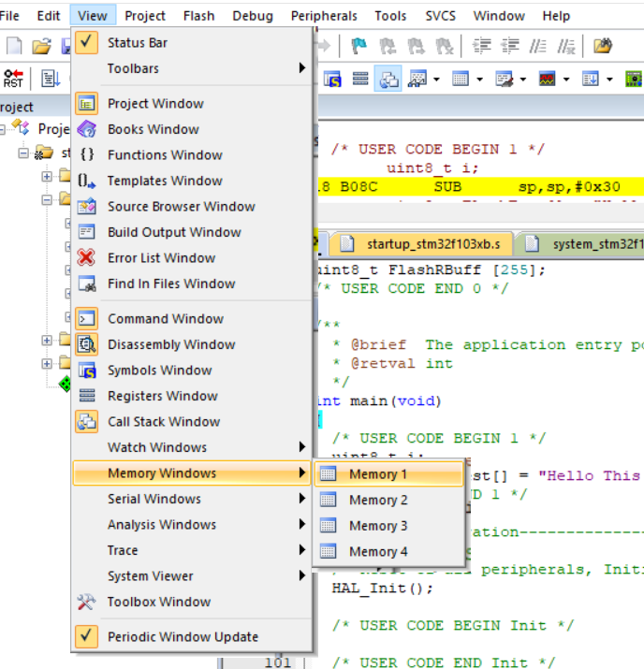Image resolution: width=644 pixels, height=669 pixels.
Task: Open Find In Files Window entry
Action: (192, 284)
